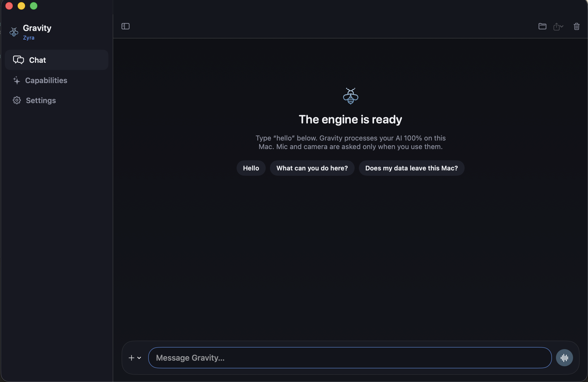Open the folder icon in toolbar
The width and height of the screenshot is (588, 382).
tap(542, 26)
